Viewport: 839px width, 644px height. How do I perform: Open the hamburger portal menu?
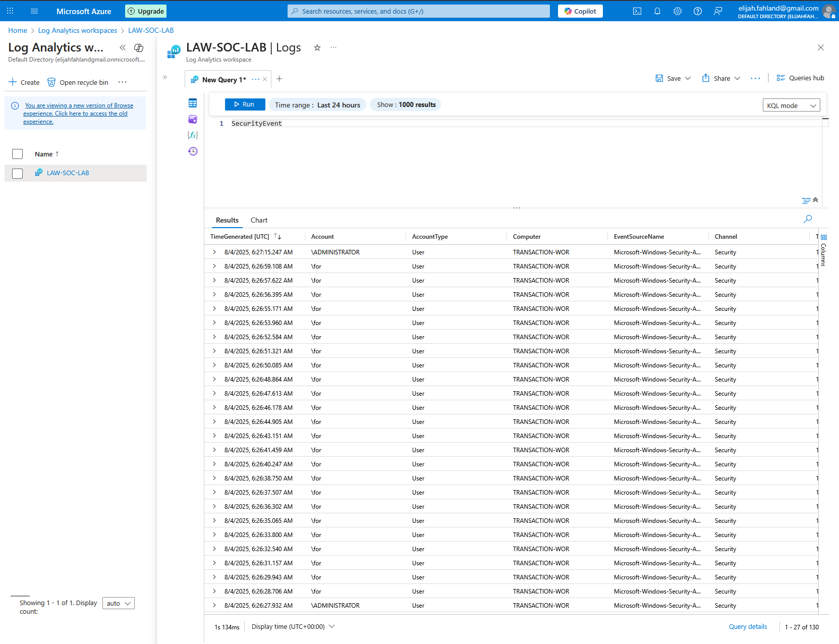coord(34,11)
